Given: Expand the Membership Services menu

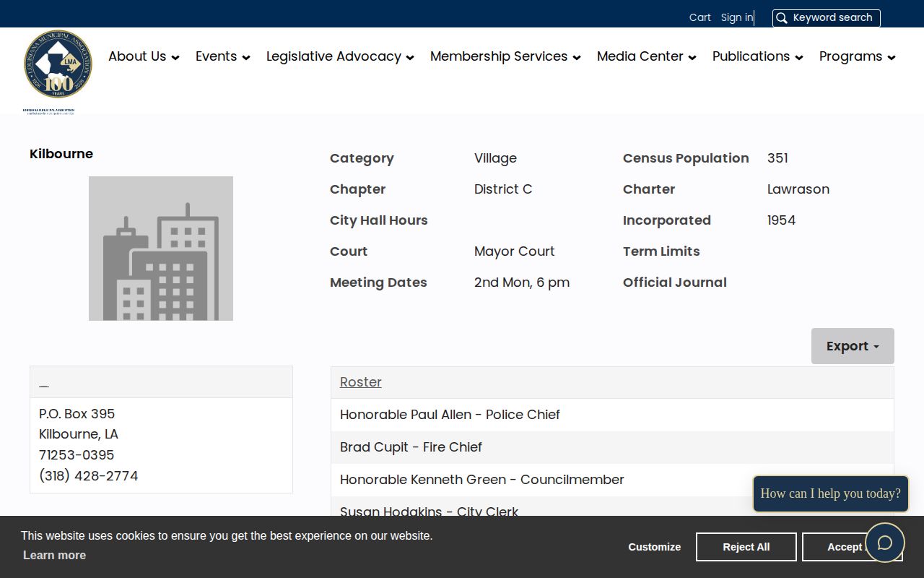Looking at the screenshot, I should click(x=505, y=56).
